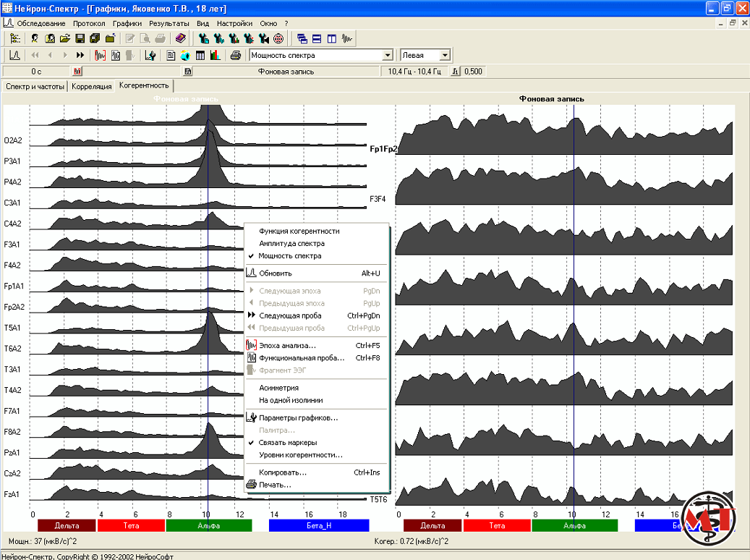Image resolution: width=750 pixels, height=560 pixels.
Task: Click the open folder toolbar icon
Action: (x=64, y=39)
